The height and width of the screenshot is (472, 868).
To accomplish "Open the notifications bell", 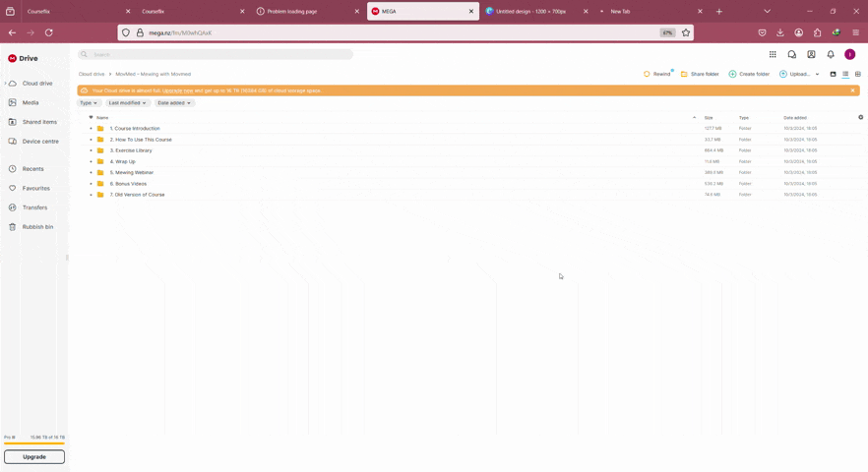I will point(831,54).
